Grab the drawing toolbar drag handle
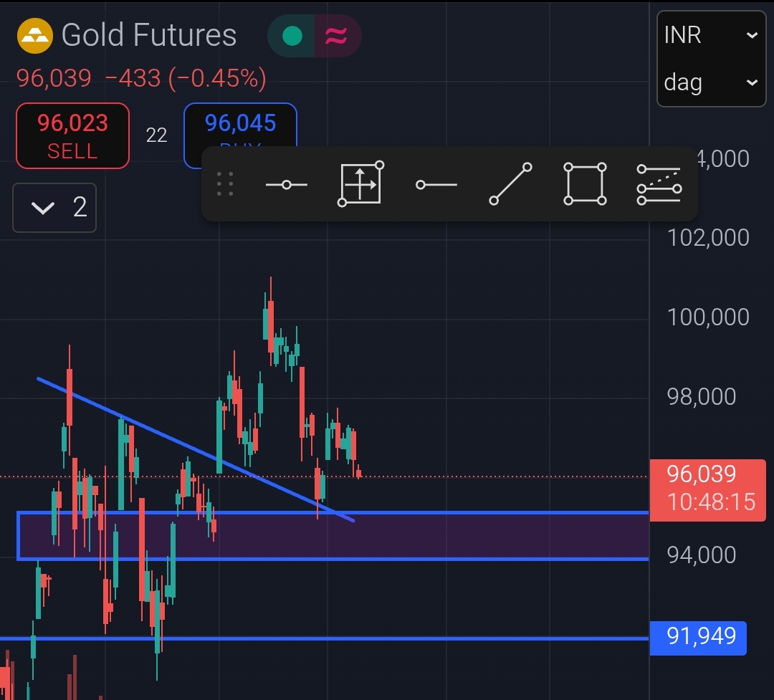The width and height of the screenshot is (774, 700). (225, 185)
